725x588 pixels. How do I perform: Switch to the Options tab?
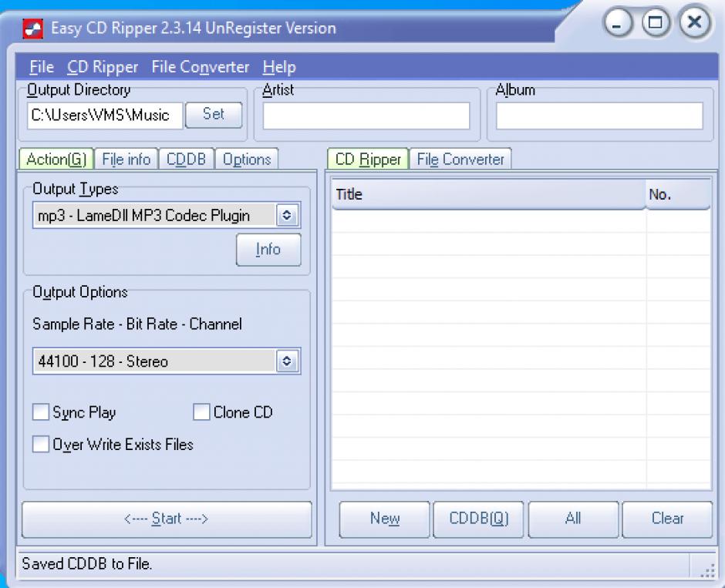pos(247,160)
